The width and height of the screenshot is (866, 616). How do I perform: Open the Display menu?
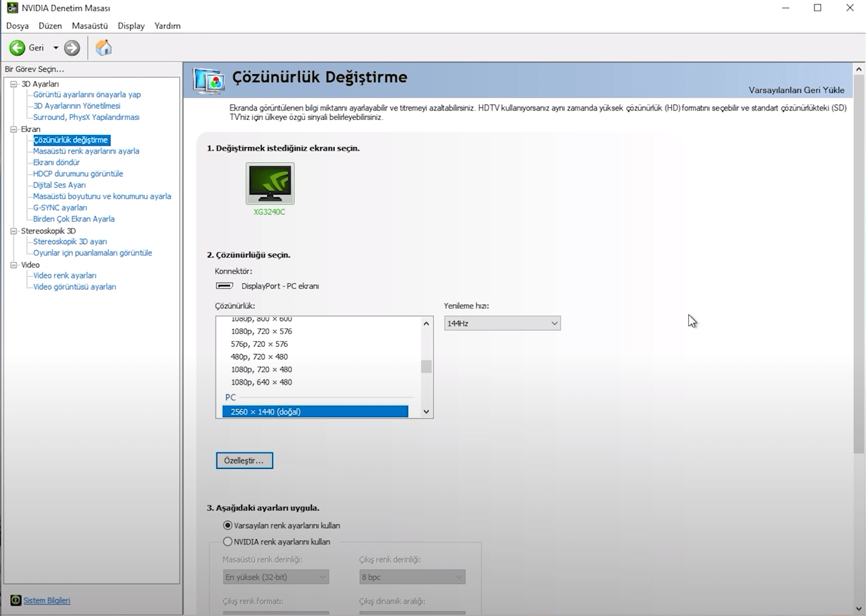131,26
